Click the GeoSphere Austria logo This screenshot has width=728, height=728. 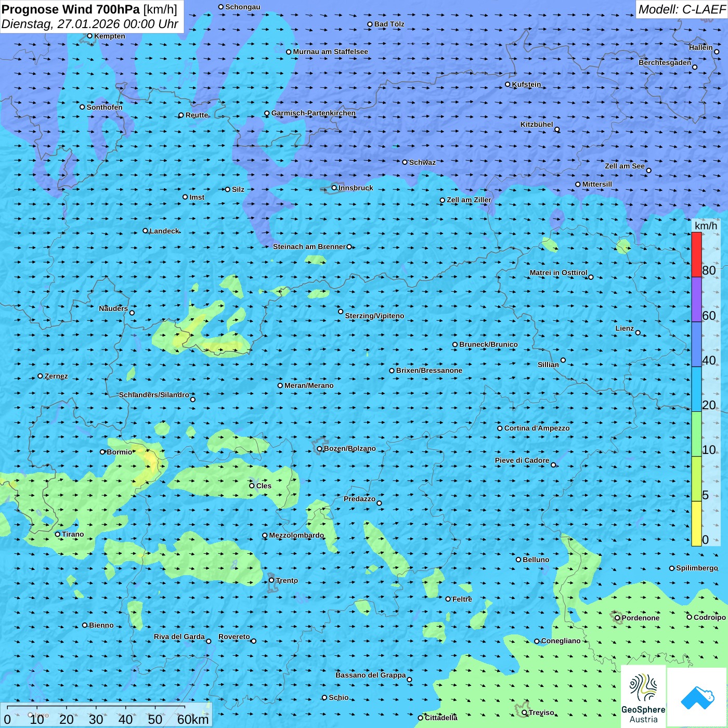[x=643, y=697]
